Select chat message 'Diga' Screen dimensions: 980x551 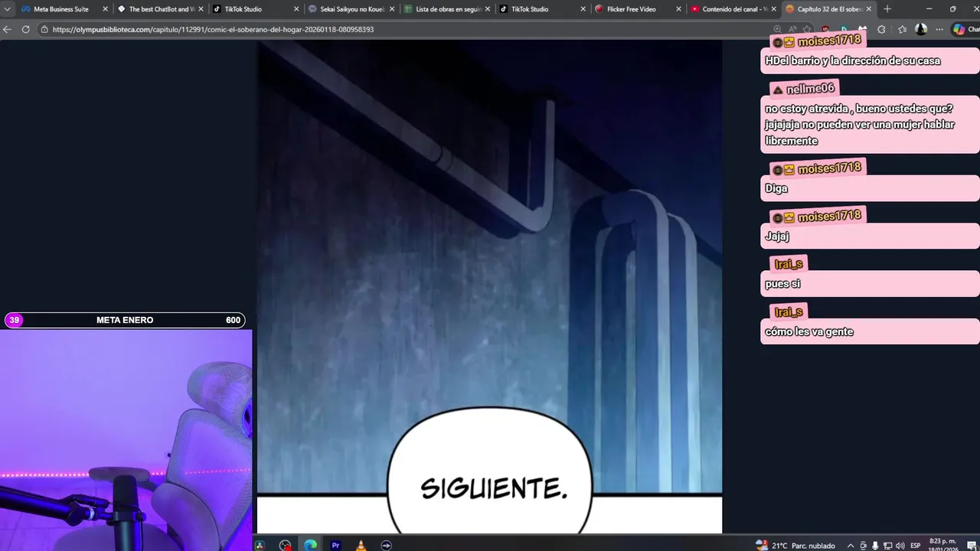[871, 188]
